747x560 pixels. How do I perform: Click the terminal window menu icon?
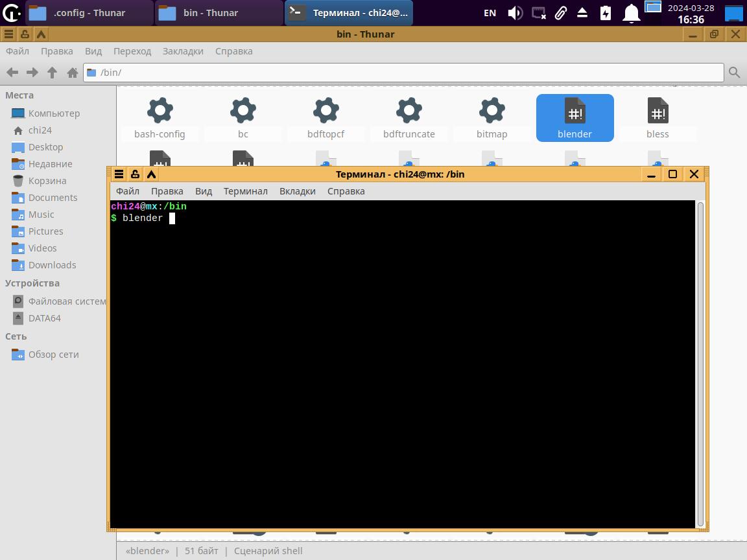119,174
